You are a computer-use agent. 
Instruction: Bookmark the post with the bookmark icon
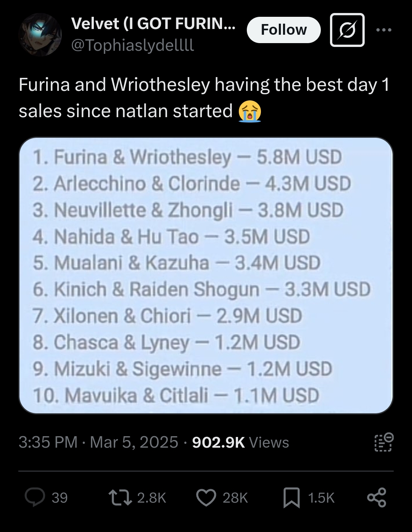291,498
